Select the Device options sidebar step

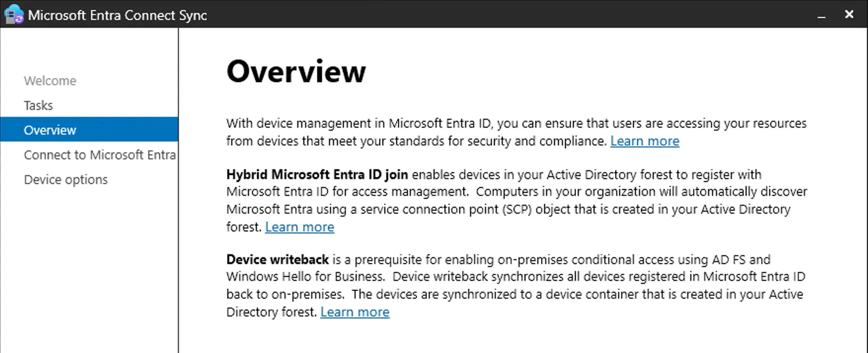(x=66, y=180)
